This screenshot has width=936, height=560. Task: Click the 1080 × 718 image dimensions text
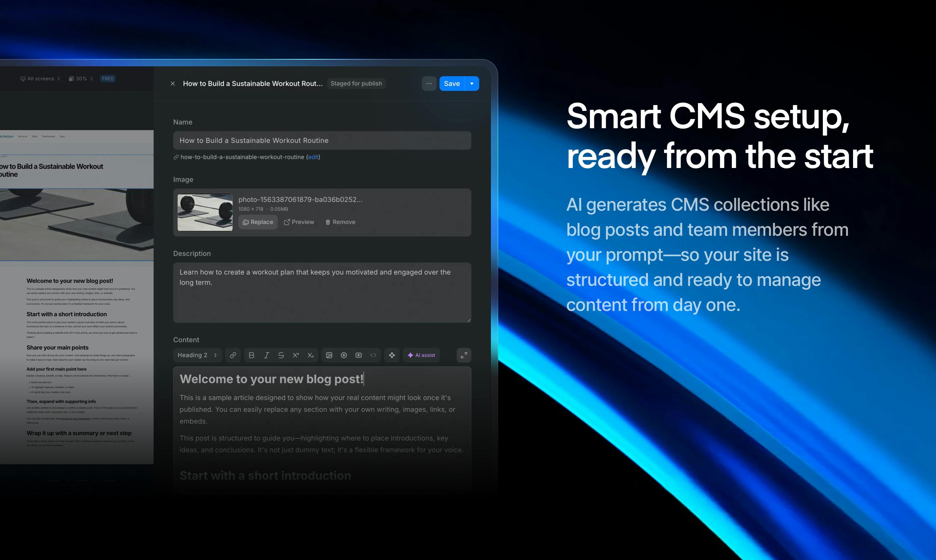251,209
